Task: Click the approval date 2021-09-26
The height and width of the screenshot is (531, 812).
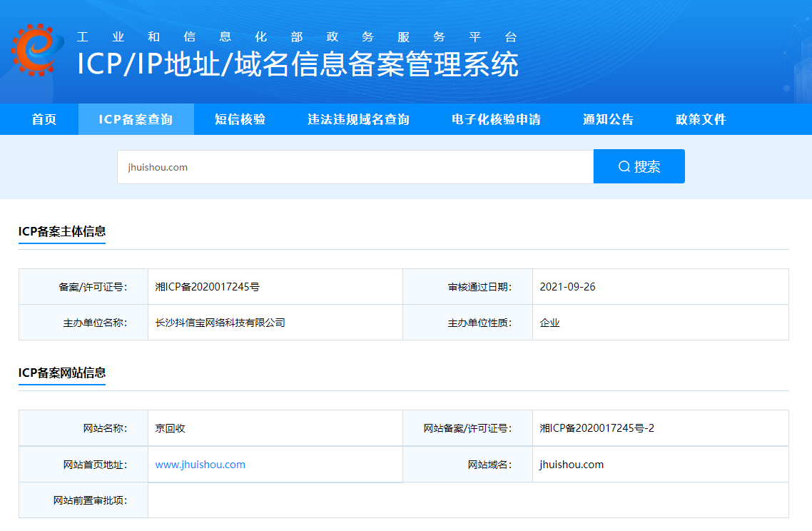Action: [x=567, y=287]
